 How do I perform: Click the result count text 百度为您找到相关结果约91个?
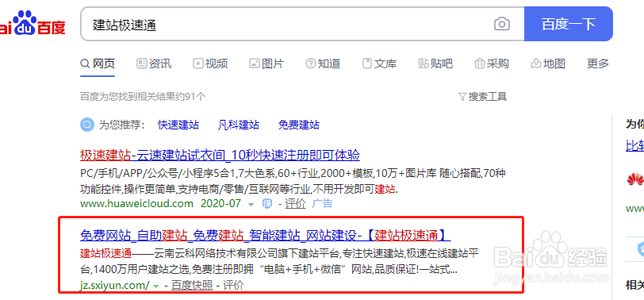point(143,97)
